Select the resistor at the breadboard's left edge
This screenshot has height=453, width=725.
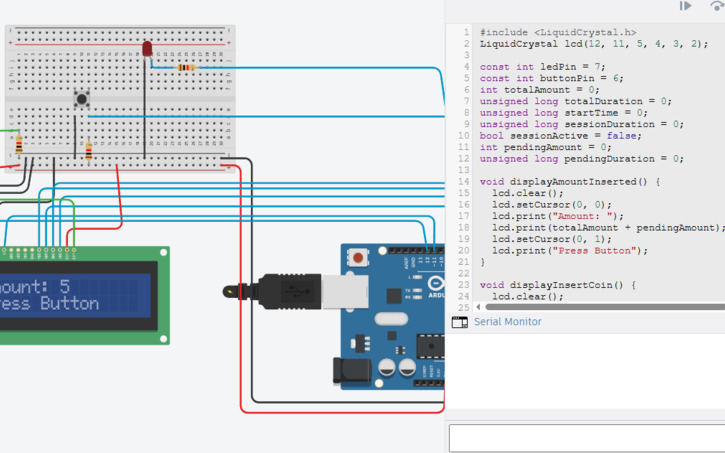point(19,144)
